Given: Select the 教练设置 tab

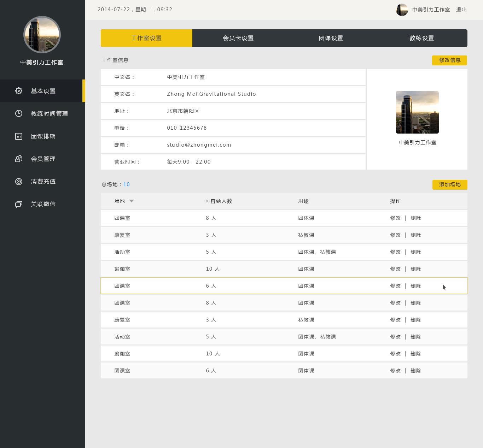Looking at the screenshot, I should (x=421, y=38).
